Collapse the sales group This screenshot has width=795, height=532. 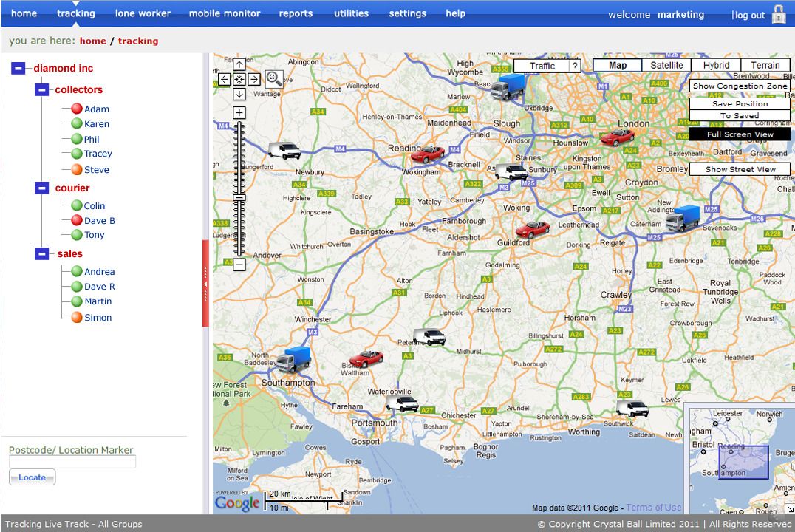[x=41, y=253]
